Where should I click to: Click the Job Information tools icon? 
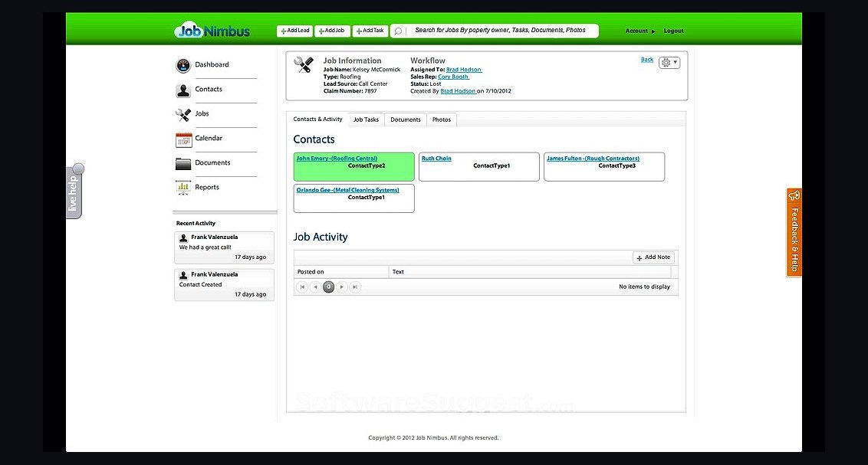click(x=304, y=64)
